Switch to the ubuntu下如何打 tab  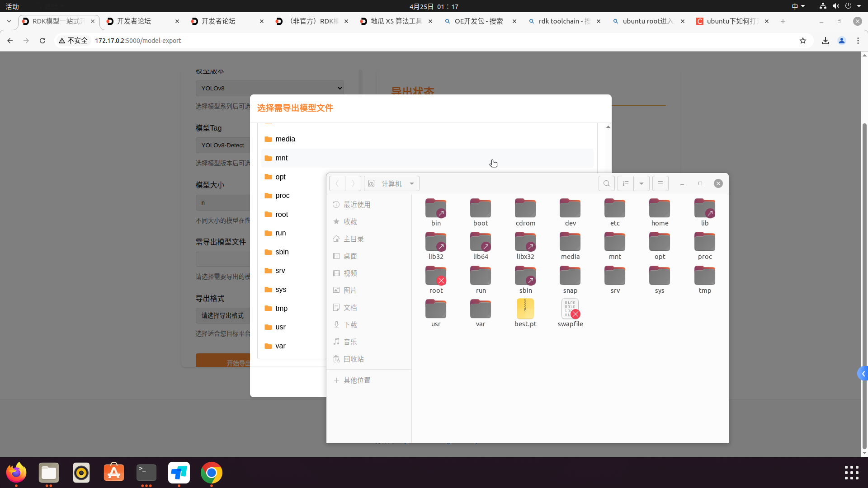click(731, 21)
